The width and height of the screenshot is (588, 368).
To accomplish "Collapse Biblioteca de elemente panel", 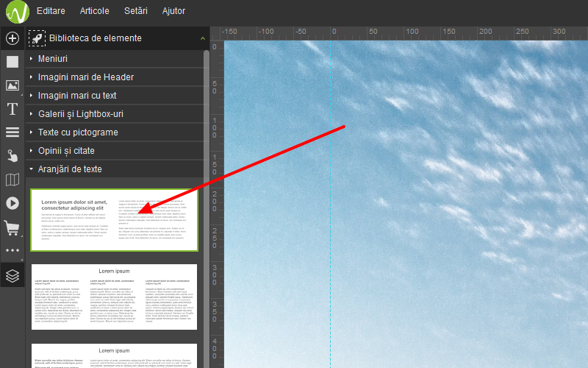I will click(202, 38).
